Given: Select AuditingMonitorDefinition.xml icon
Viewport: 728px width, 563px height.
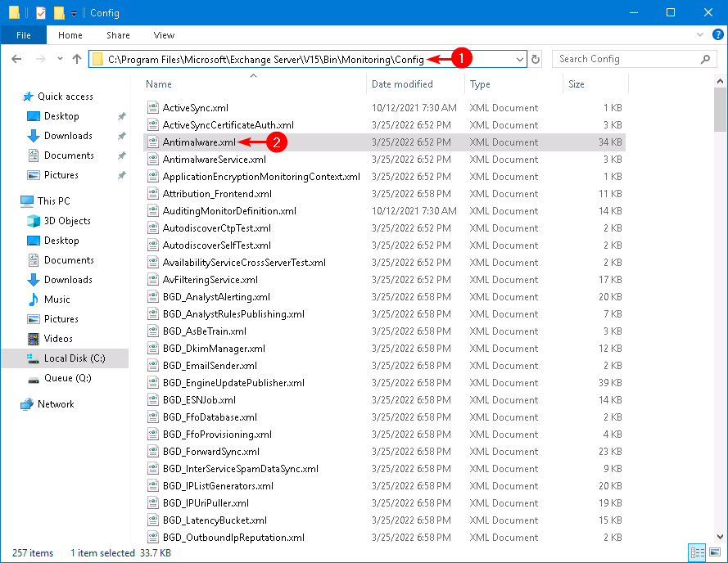Looking at the screenshot, I should [153, 211].
